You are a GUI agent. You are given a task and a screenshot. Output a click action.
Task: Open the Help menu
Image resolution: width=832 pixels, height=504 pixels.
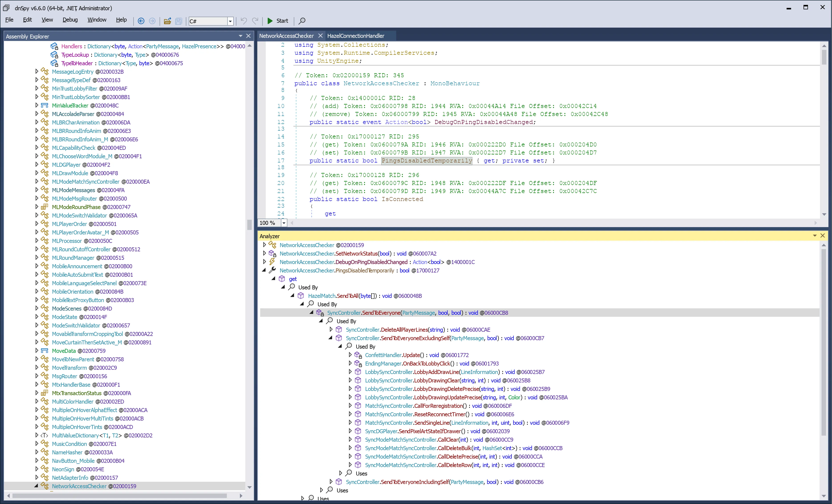point(121,20)
